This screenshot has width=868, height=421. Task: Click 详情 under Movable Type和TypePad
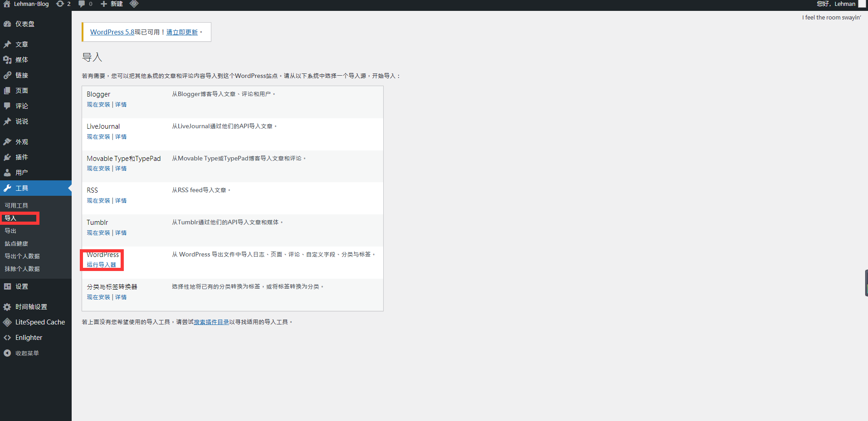pos(121,169)
